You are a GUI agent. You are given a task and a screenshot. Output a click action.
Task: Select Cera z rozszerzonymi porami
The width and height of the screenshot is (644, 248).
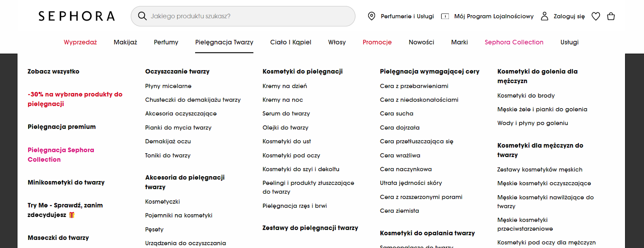(421, 197)
